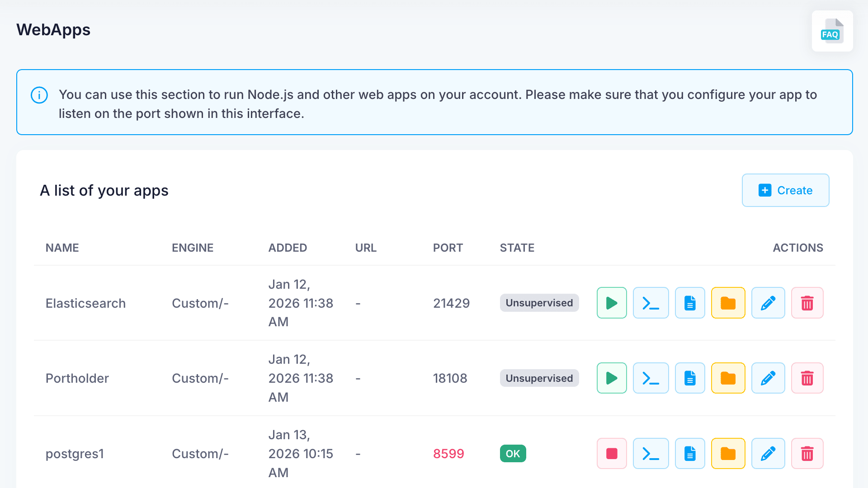868x488 pixels.
Task: Stop the running postgres1 app
Action: 612,453
